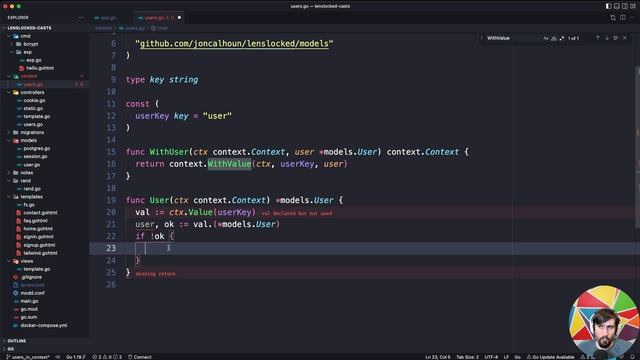The image size is (640, 360).
Task: Open Customize Layout icon in title bar
Action: (633, 6)
